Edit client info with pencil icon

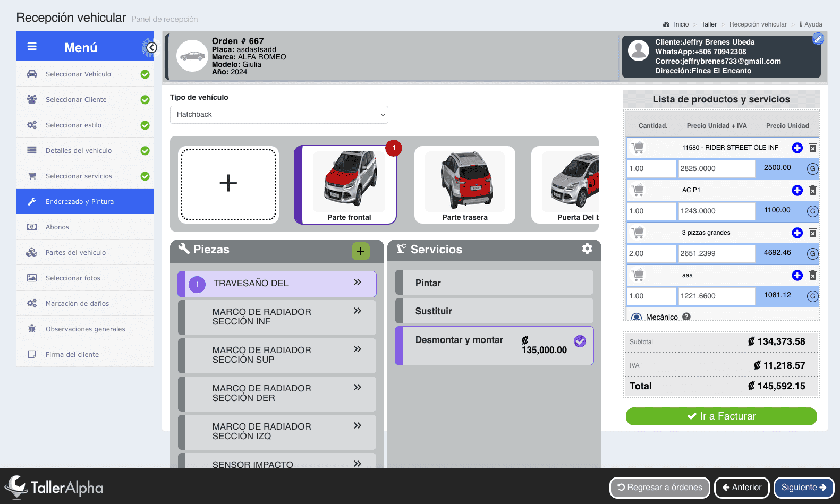click(818, 39)
